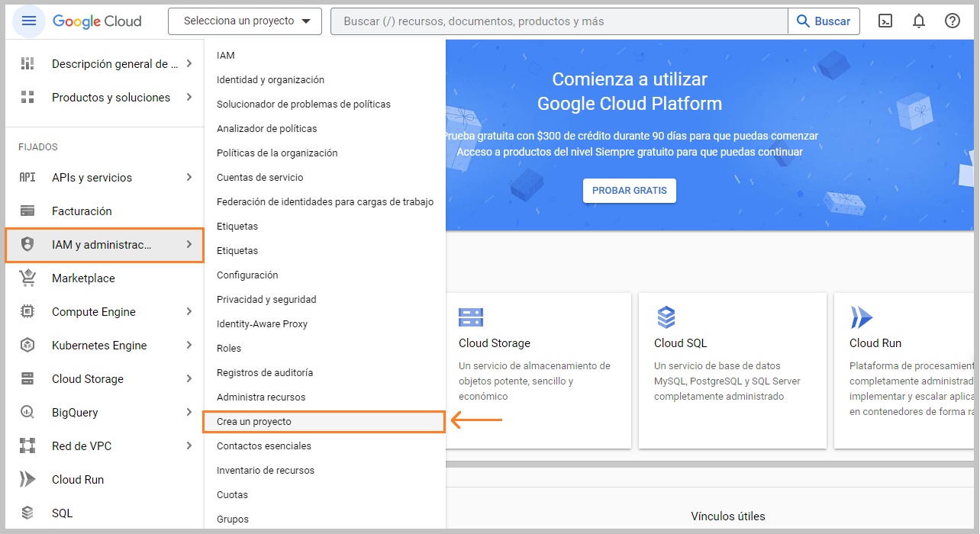
Task: Open Federación de identidades para cargas de trabajo
Action: click(324, 202)
